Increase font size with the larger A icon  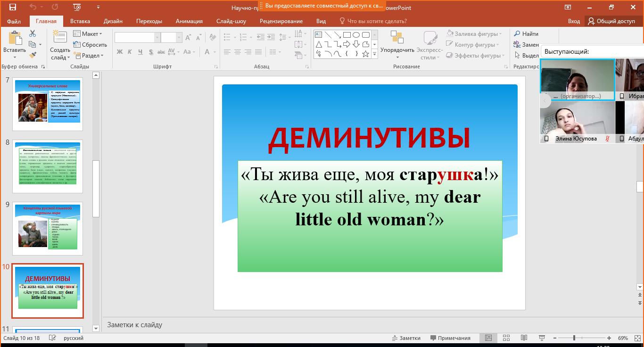coord(188,38)
